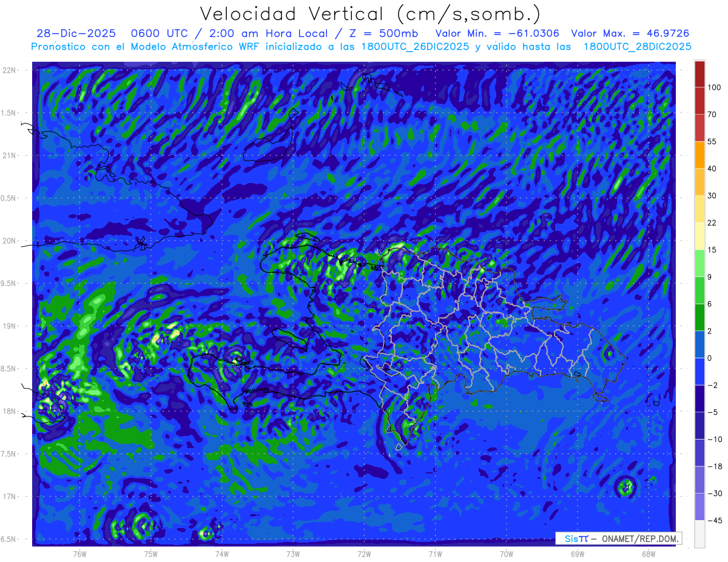Click the '19N' latitude label
Viewport: 728px width, 562px height.
[9, 326]
